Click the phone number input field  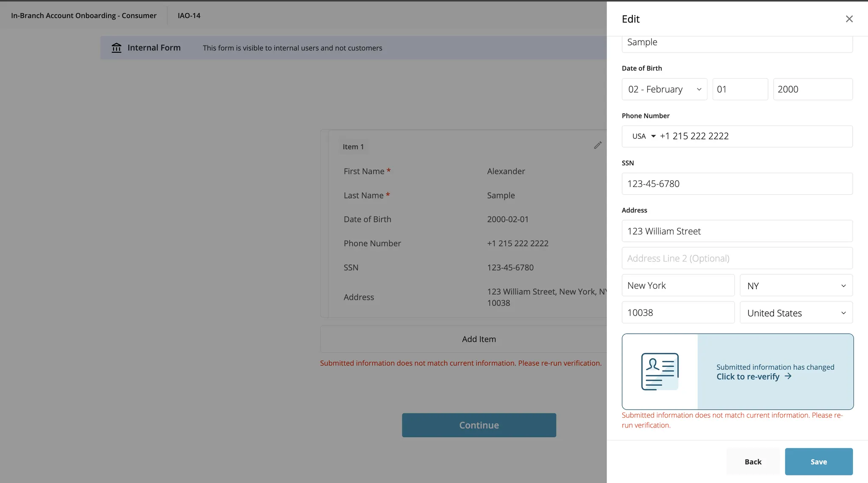click(x=754, y=137)
